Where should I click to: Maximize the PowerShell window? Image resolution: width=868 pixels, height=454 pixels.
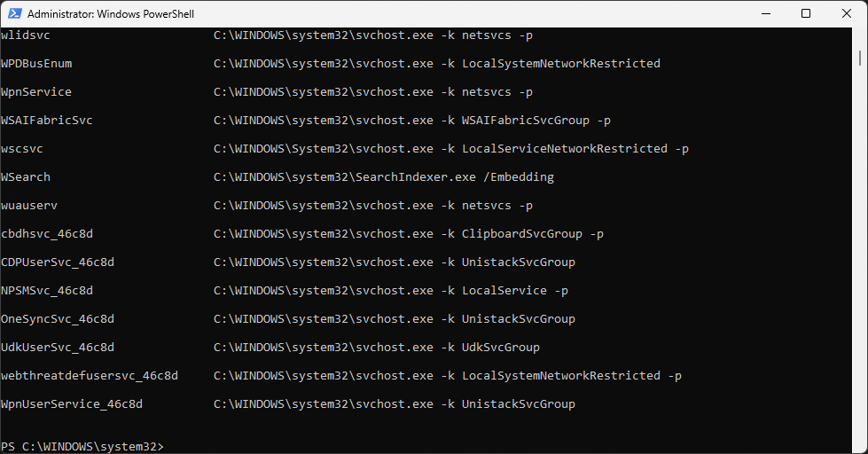[805, 13]
